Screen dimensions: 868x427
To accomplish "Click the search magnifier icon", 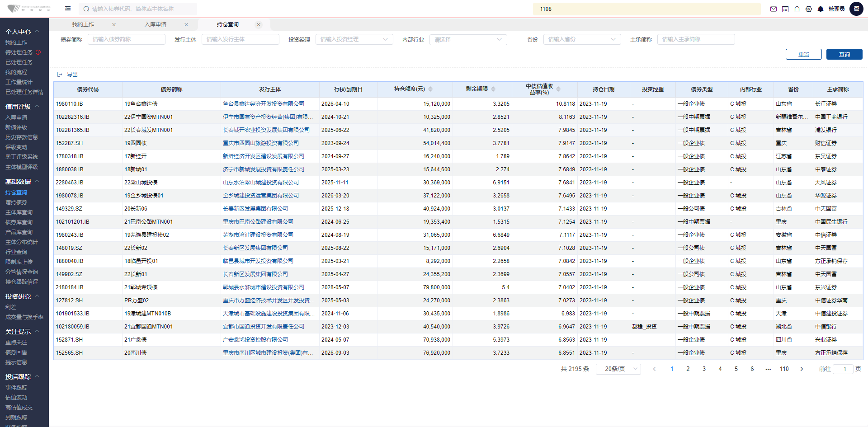I will [x=86, y=9].
